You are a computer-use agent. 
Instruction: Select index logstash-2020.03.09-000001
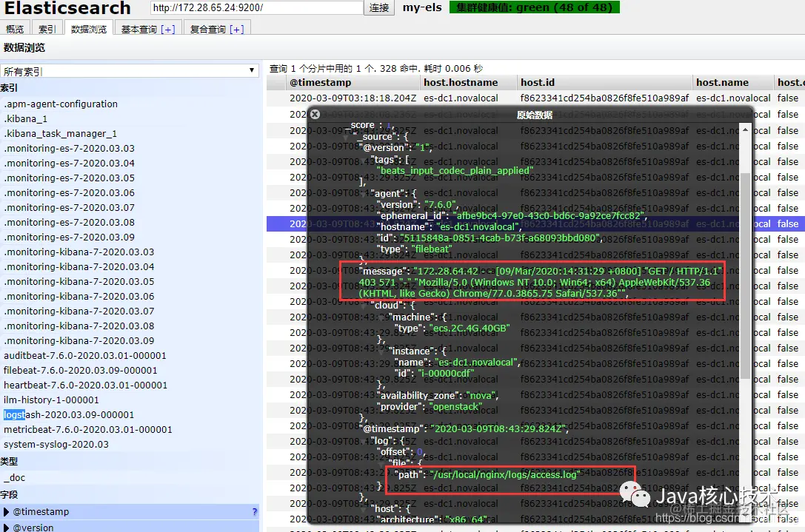69,415
